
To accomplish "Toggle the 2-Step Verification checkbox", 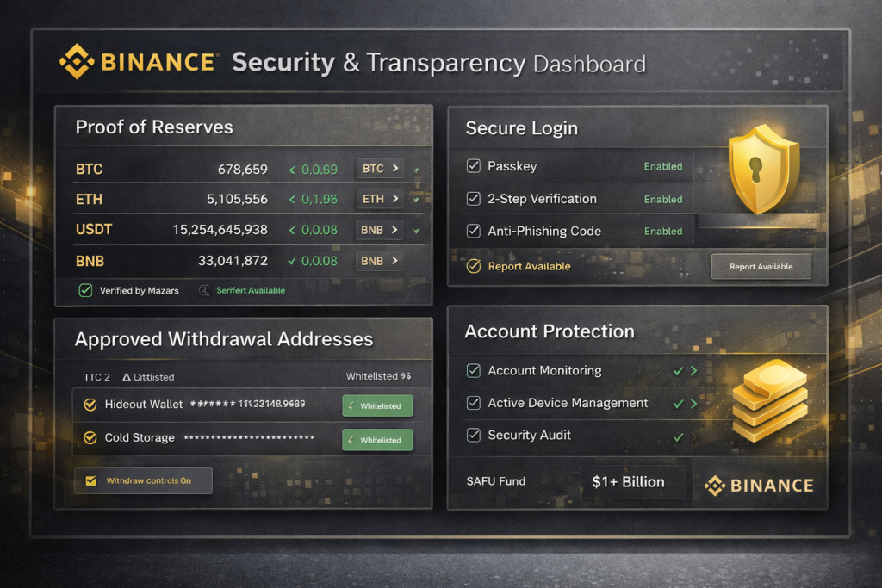I will click(x=473, y=198).
